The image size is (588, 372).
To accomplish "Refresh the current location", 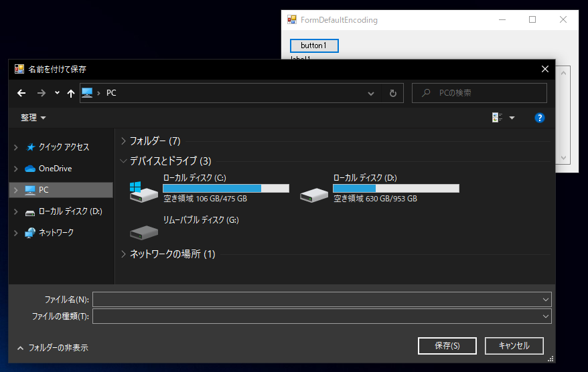I will click(x=392, y=93).
